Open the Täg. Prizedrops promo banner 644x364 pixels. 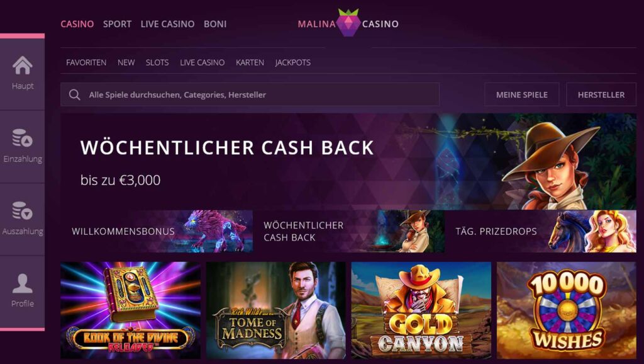540,231
